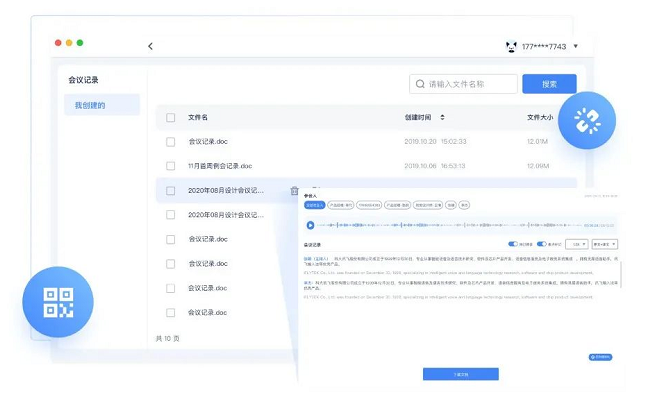Open the account dropdown next to 177****7743
Screen dimensions: 669x399
[576, 46]
